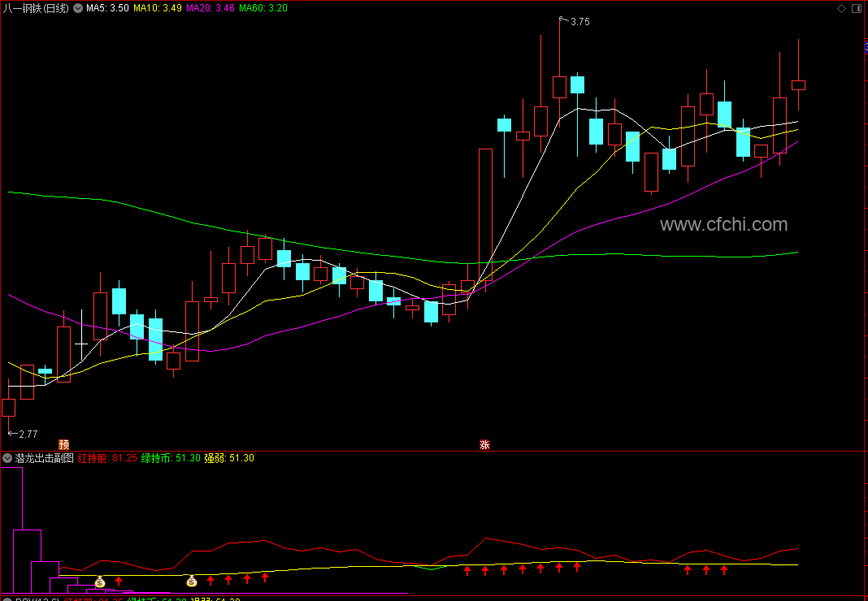Click the 强弱: 51.30 value label
Viewport: 868px width, 601px height.
(229, 458)
